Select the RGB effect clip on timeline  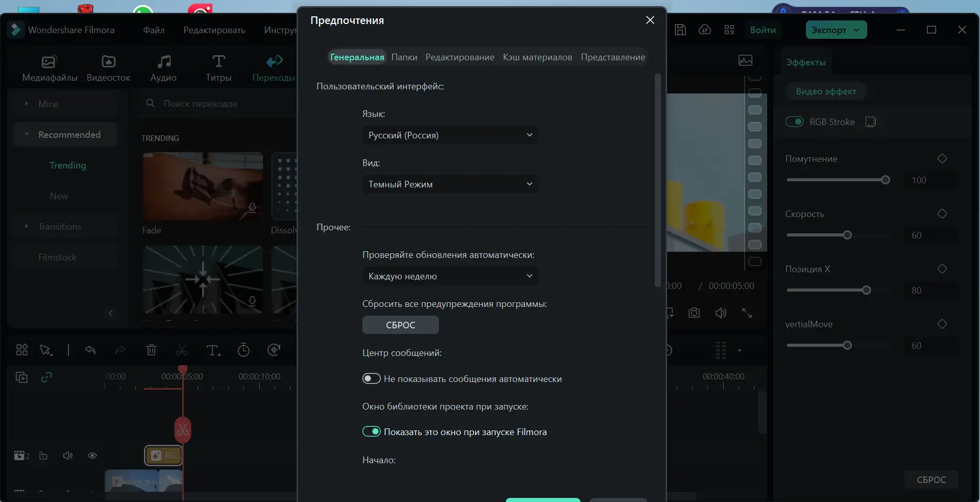[164, 456]
